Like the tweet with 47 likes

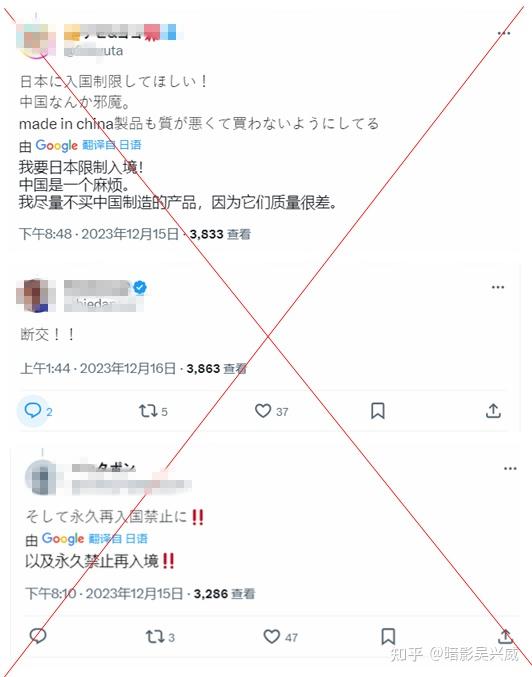(280, 636)
